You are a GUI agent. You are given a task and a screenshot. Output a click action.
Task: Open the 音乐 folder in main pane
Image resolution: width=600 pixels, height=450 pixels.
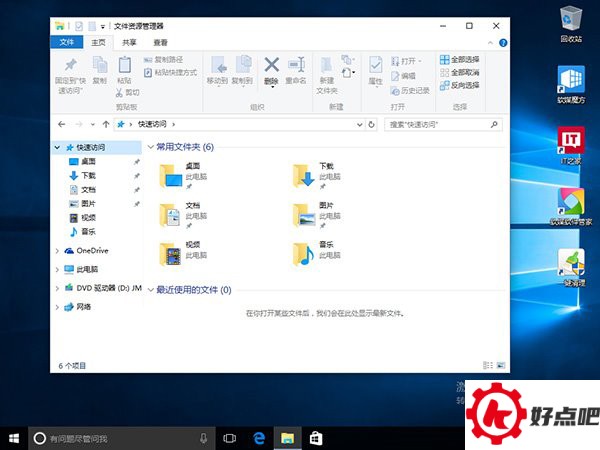(x=303, y=253)
